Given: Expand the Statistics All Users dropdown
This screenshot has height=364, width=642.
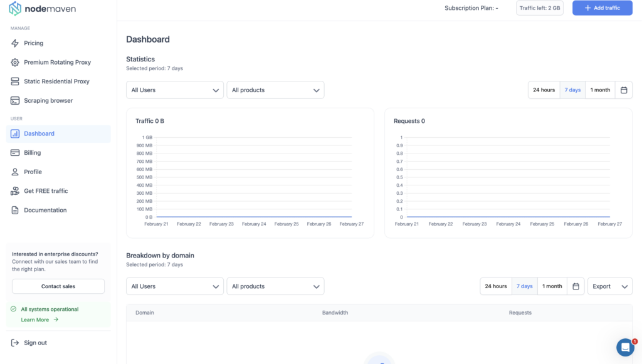Looking at the screenshot, I should point(175,90).
